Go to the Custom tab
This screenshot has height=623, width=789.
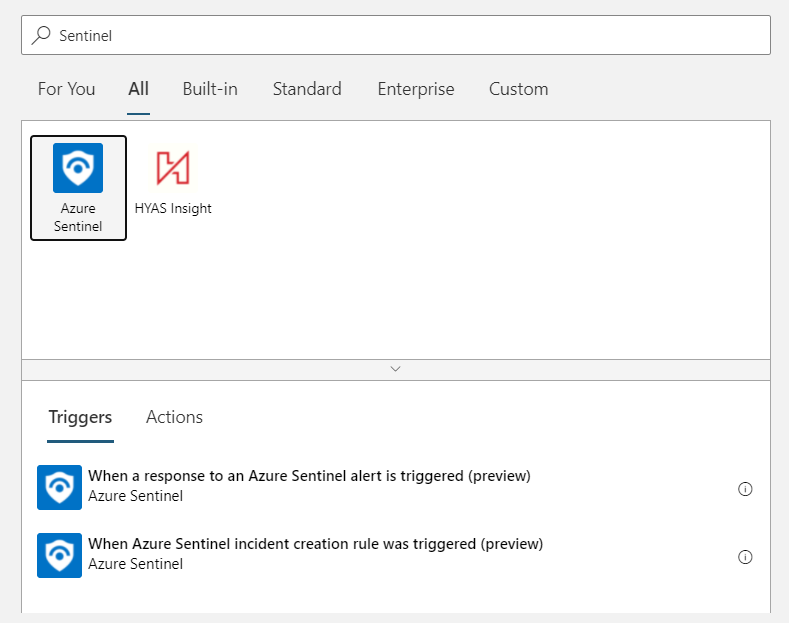pyautogui.click(x=518, y=89)
